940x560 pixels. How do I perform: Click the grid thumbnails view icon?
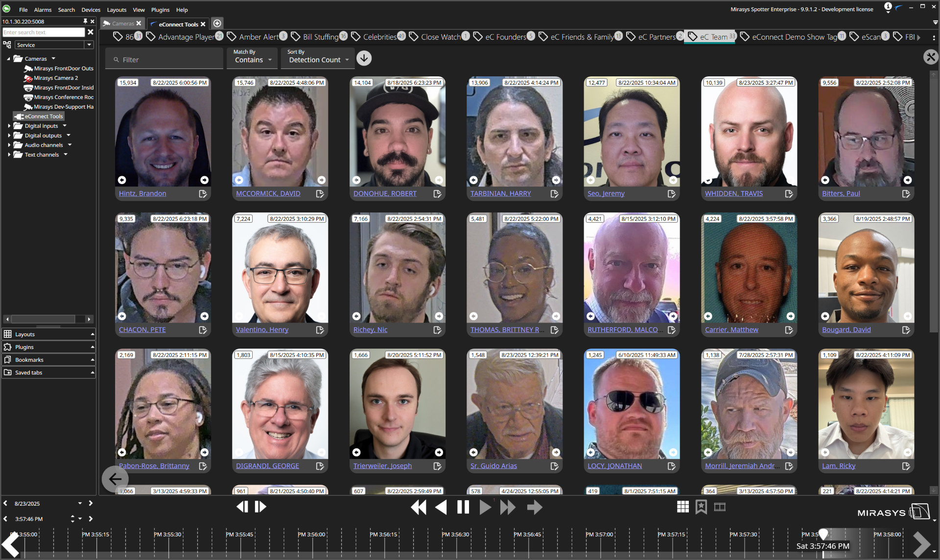coord(682,507)
